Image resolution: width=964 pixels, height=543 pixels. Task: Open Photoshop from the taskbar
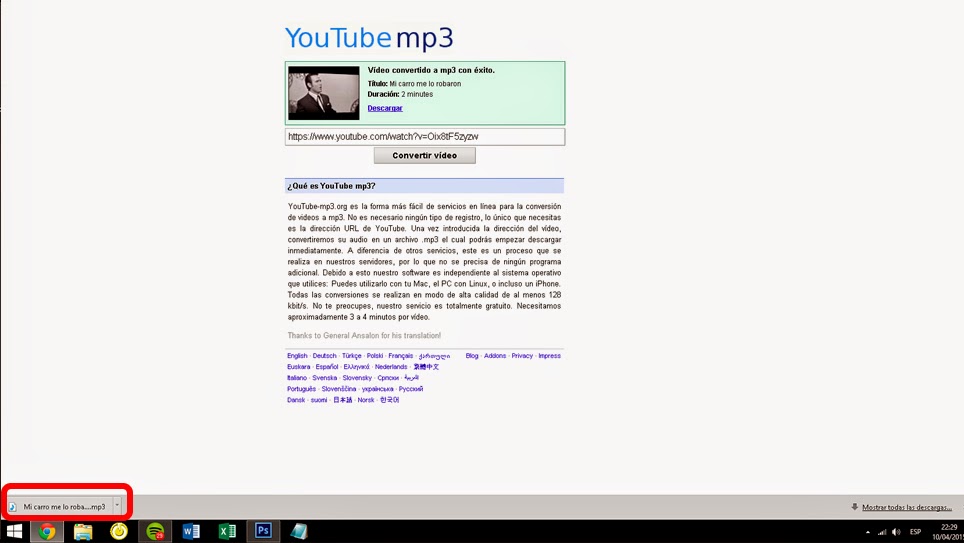pyautogui.click(x=263, y=531)
